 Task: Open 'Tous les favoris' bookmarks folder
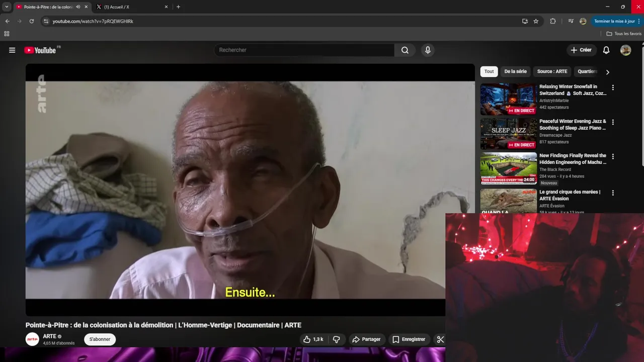624,34
